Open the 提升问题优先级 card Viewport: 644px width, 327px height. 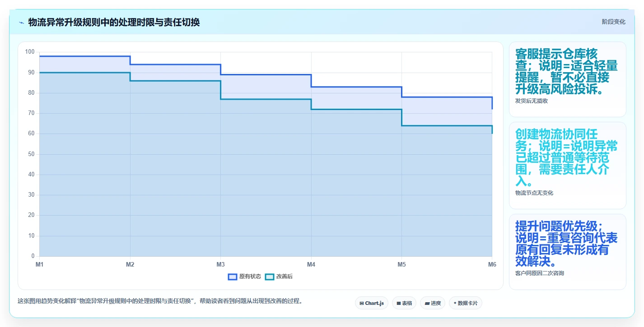568,252
